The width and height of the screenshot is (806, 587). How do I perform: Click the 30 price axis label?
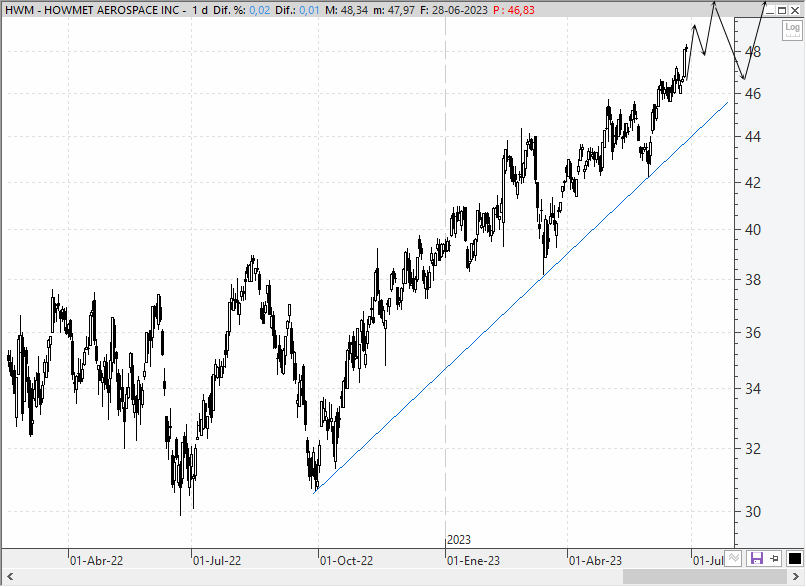(x=753, y=511)
